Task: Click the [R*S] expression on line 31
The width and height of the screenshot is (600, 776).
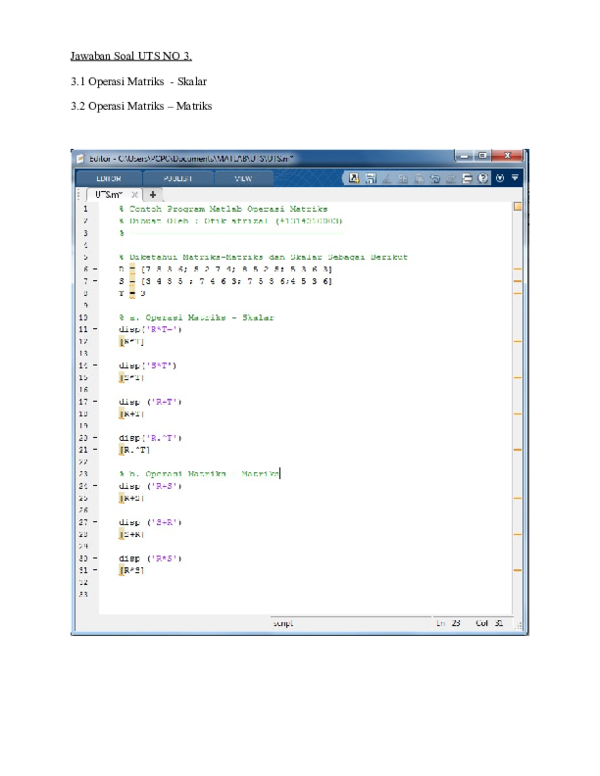Action: pos(132,570)
